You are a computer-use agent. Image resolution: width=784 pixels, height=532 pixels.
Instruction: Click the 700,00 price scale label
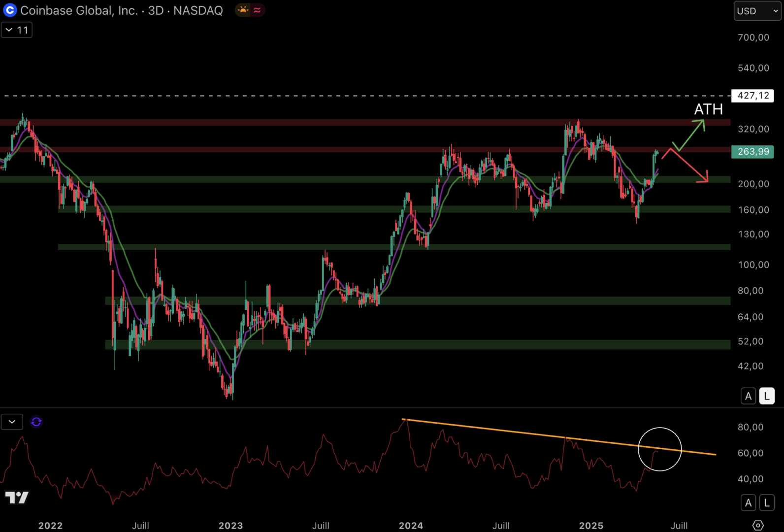click(x=753, y=37)
